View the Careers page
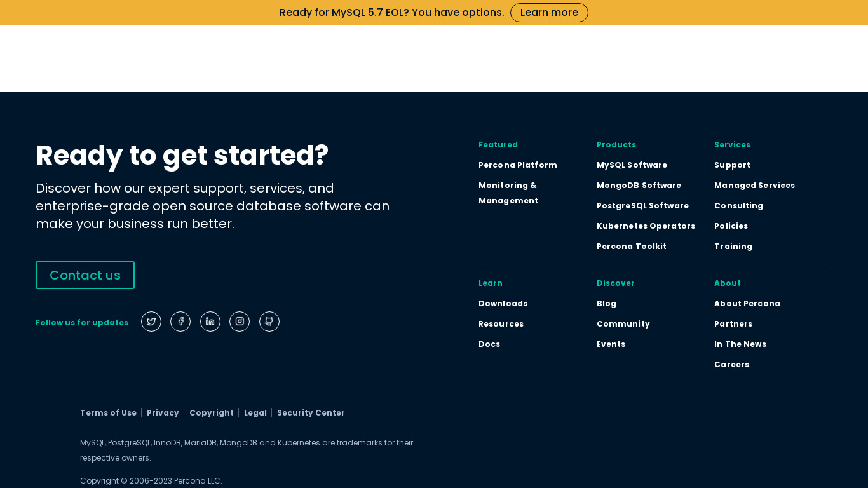Viewport: 868px width, 488px height. click(731, 365)
